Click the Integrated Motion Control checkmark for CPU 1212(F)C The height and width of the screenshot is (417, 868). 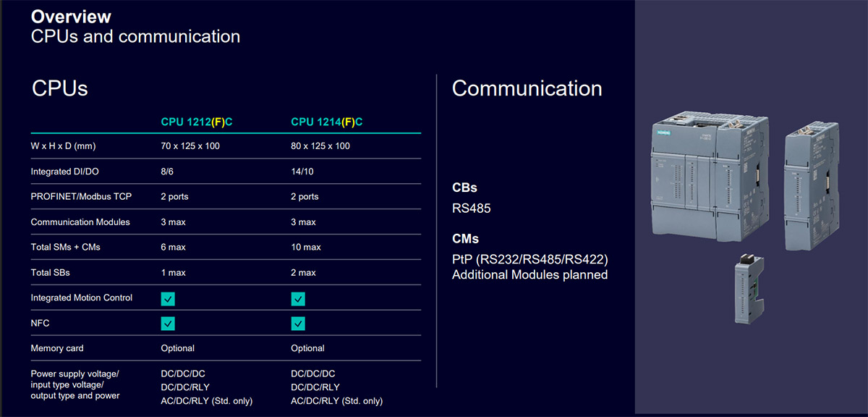[168, 298]
